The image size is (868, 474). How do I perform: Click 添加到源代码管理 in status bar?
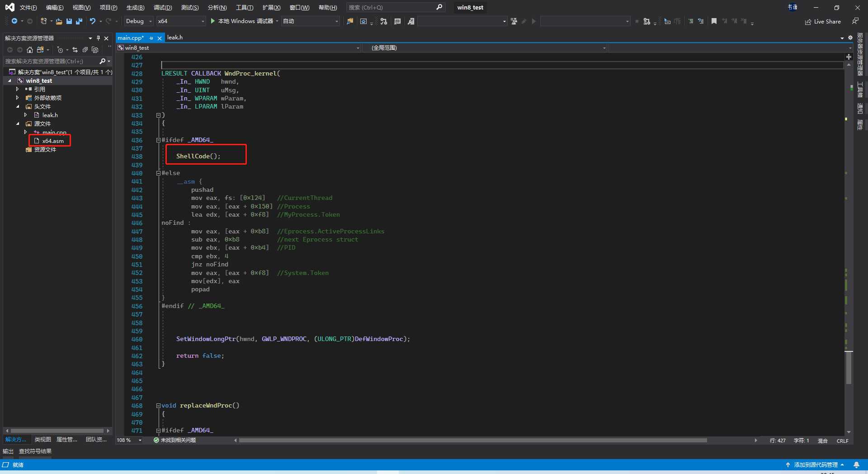pyautogui.click(x=815, y=465)
